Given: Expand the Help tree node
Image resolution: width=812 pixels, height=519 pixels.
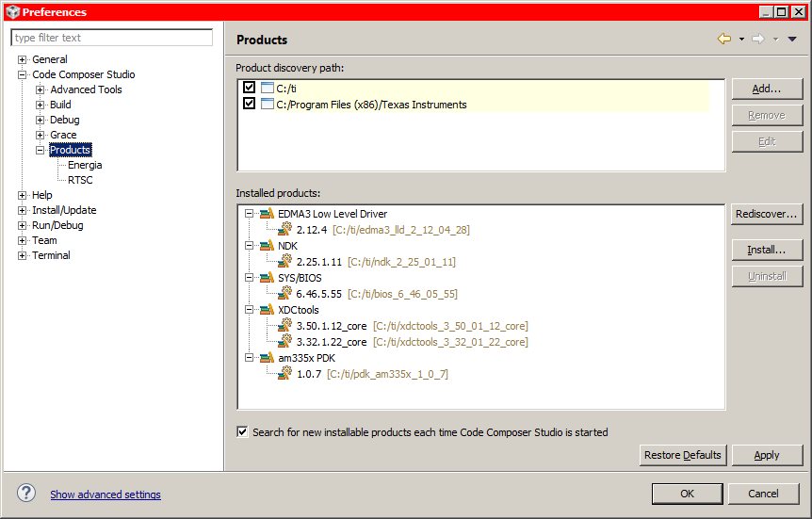Looking at the screenshot, I should tap(22, 195).
